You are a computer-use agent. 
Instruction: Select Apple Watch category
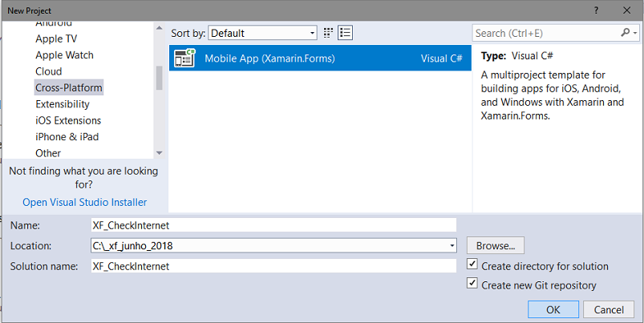[x=64, y=55]
